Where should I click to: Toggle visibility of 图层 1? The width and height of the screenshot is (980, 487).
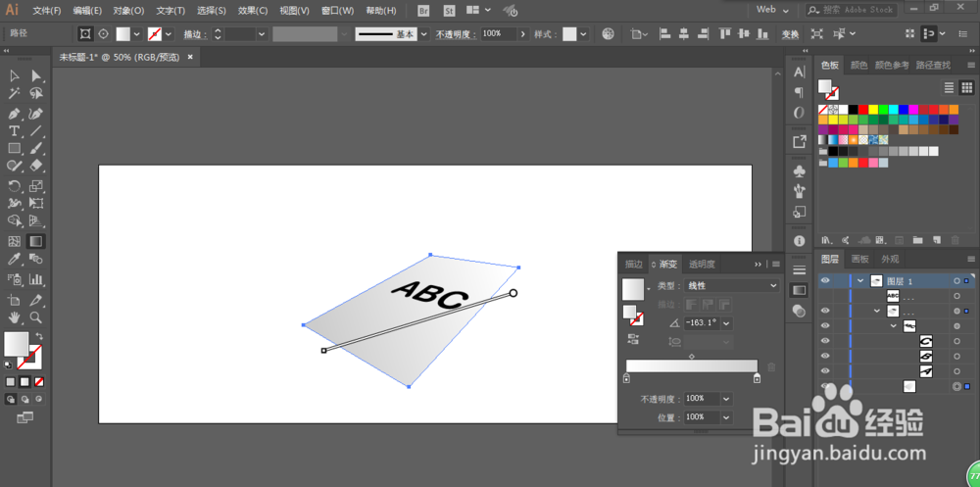[825, 280]
